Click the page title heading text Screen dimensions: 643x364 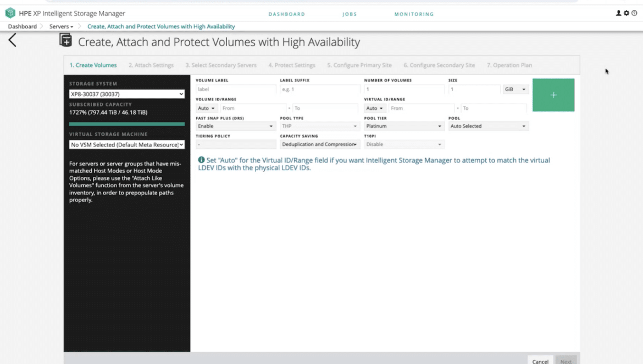(219, 42)
